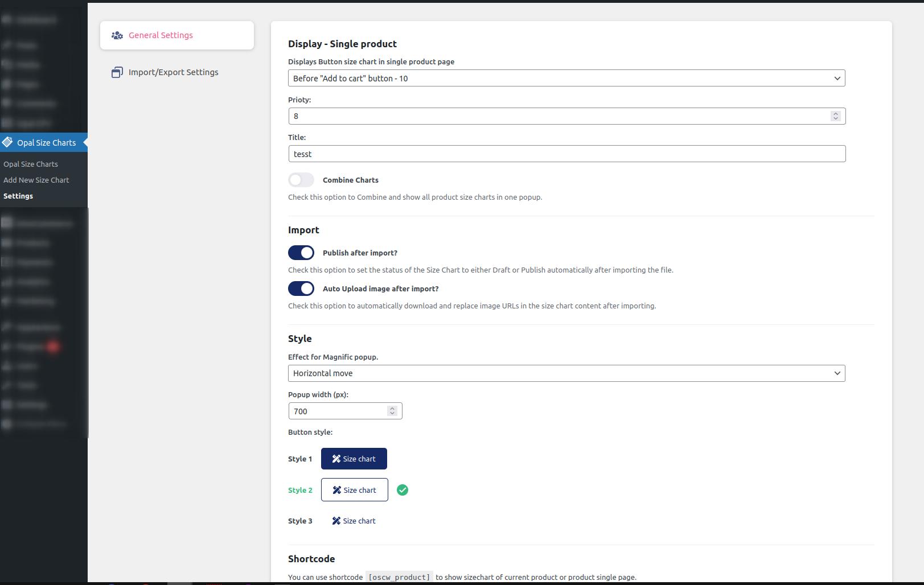924x585 pixels.
Task: Click the Popup width stepper arrows
Action: coord(392,411)
